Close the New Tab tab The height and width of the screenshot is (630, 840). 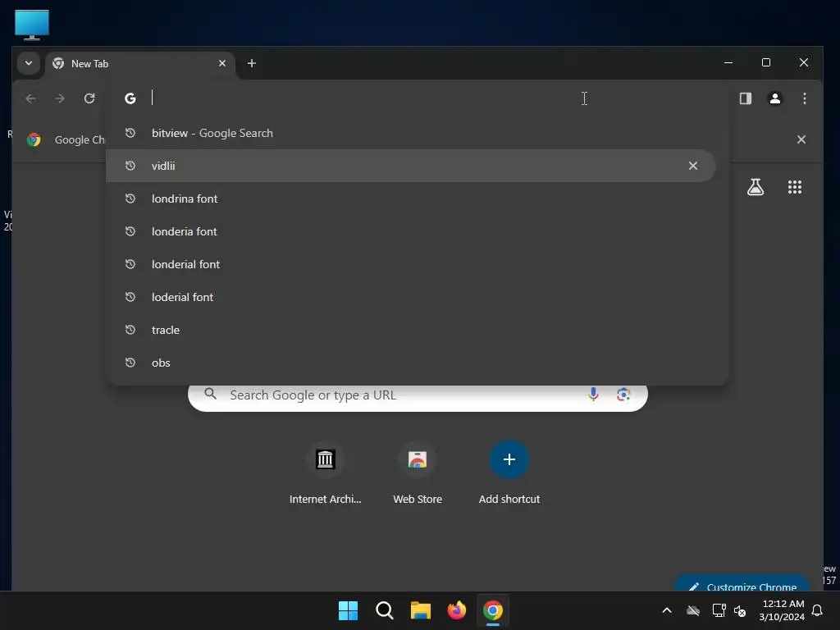[x=221, y=63]
